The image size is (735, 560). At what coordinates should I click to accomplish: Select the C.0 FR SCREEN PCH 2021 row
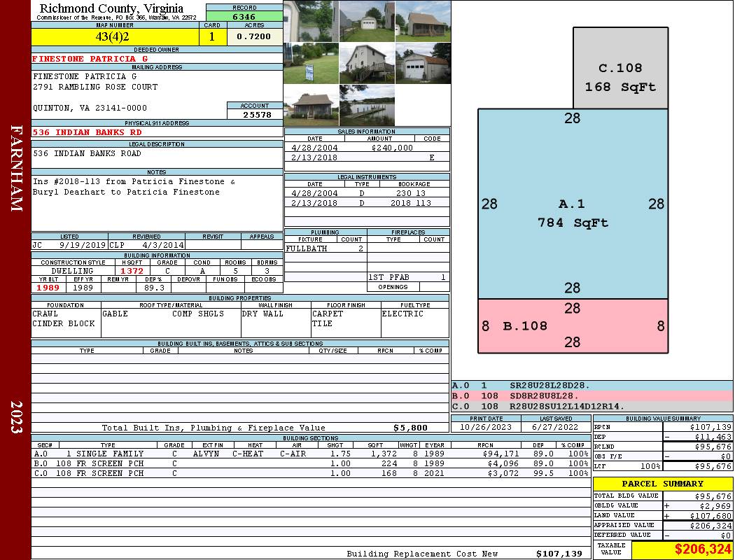coord(311,473)
